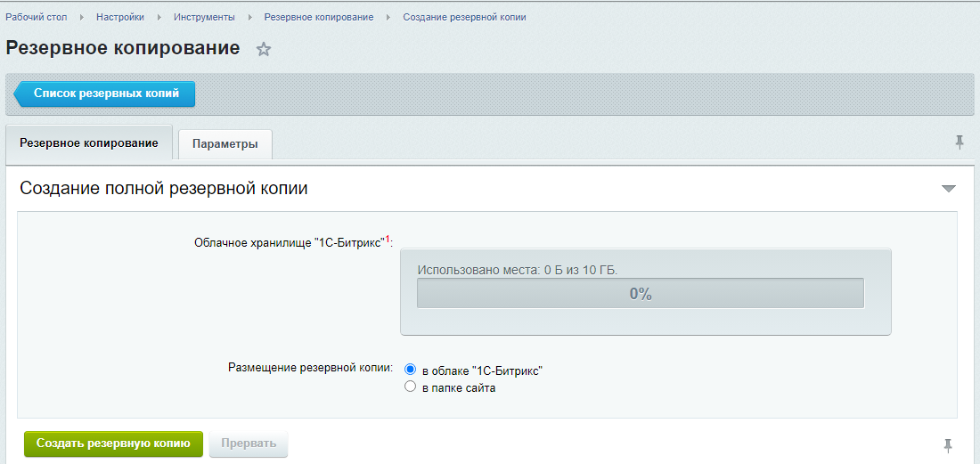Viewport: 980px width, 464px height.
Task: Click the pin icon beside the Прервать button
Action: pos(948,444)
